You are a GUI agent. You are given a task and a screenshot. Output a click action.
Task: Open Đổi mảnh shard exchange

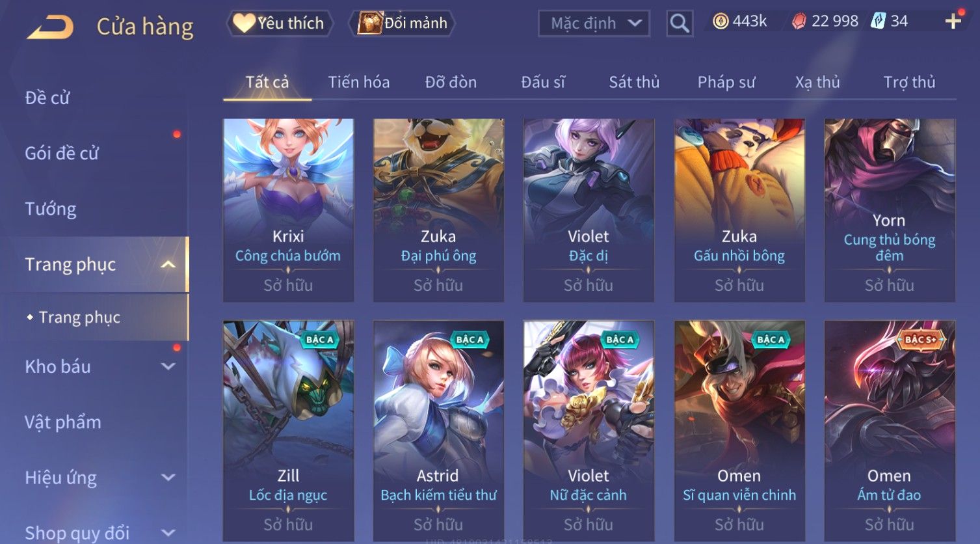click(402, 23)
